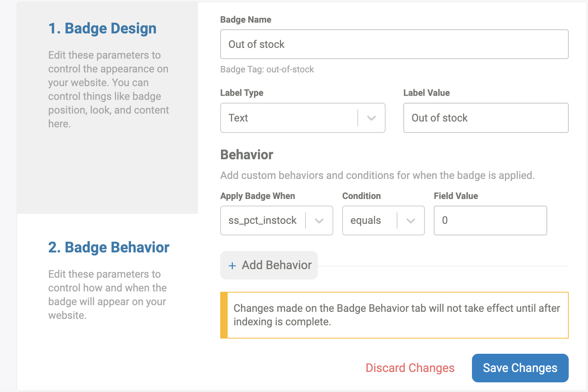
Task: Switch to the Badge Behavior section
Action: click(109, 247)
